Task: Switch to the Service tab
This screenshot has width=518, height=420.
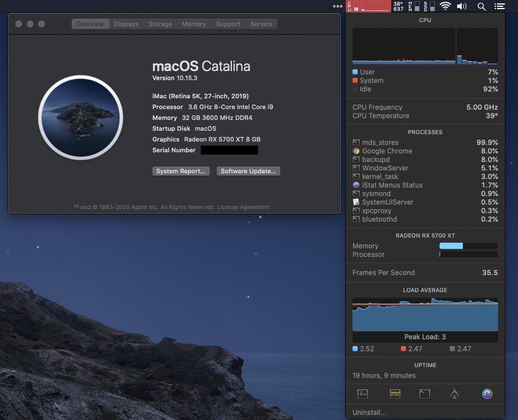Action: click(262, 24)
